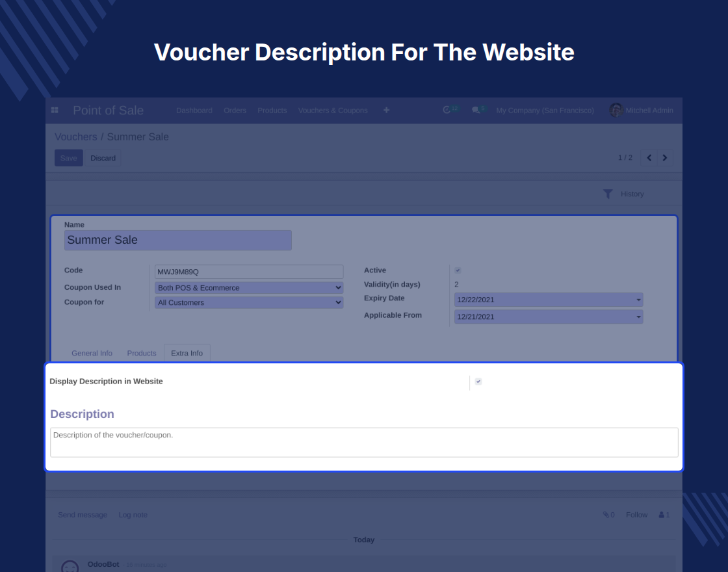The width and height of the screenshot is (728, 572).
Task: Click the followers person icon
Action: pos(662,514)
